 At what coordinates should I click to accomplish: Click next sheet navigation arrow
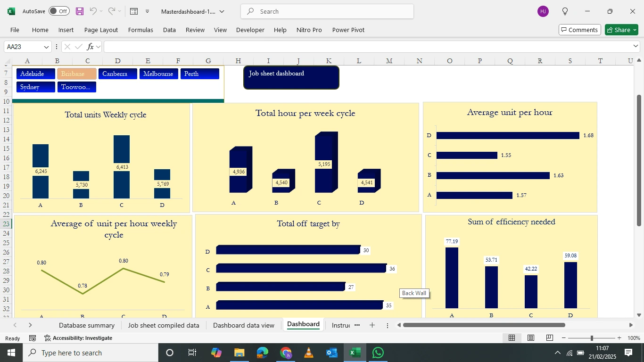point(30,325)
